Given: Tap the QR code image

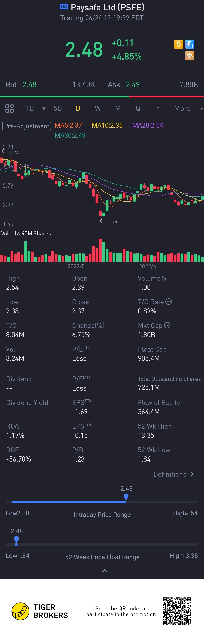Looking at the screenshot, I should tap(177, 611).
